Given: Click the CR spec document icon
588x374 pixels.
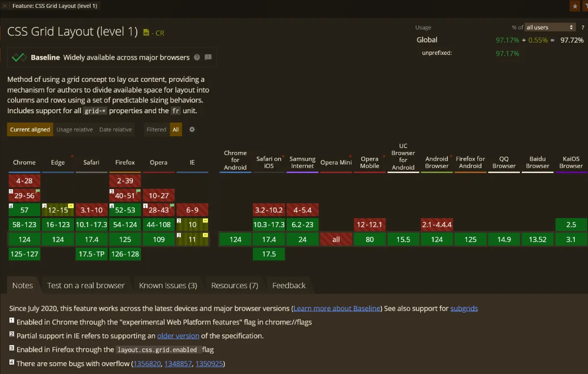Looking at the screenshot, I should pos(146,32).
